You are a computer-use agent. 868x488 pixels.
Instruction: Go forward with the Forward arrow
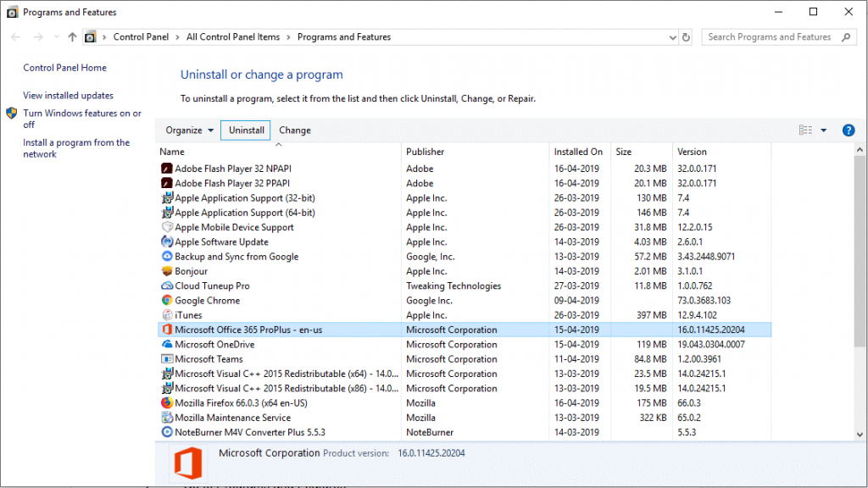(38, 37)
